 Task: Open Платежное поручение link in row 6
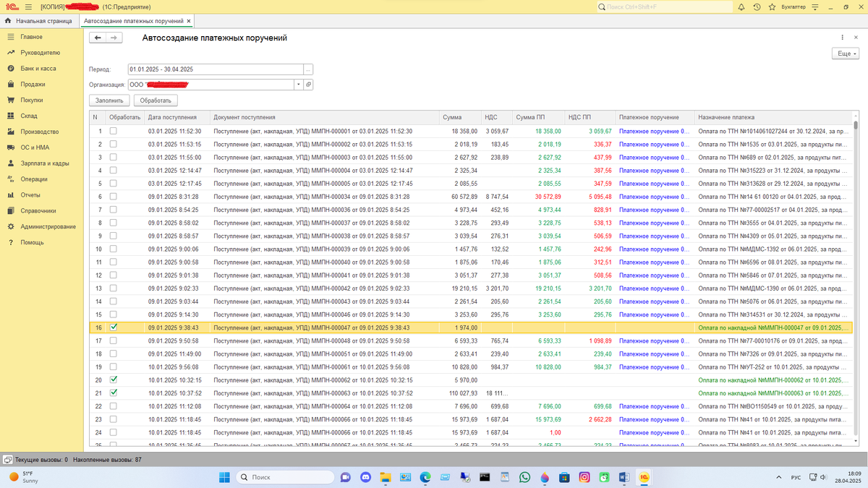[654, 197]
